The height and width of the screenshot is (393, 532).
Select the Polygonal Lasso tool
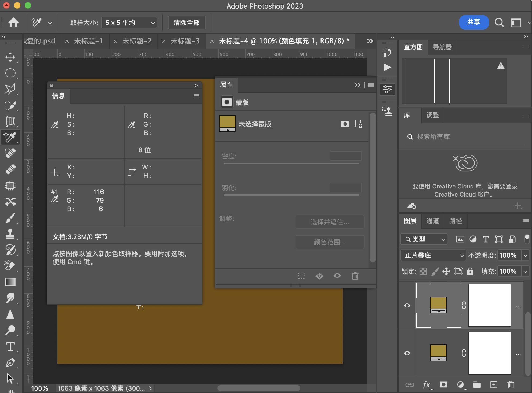[x=10, y=89]
